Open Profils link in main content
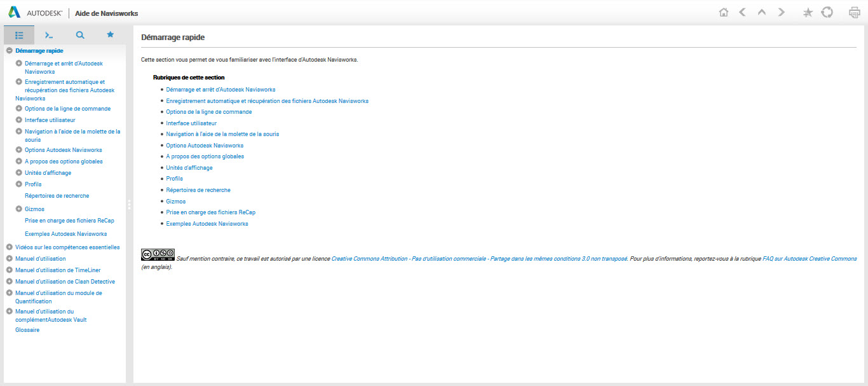This screenshot has width=868, height=386. coord(175,179)
